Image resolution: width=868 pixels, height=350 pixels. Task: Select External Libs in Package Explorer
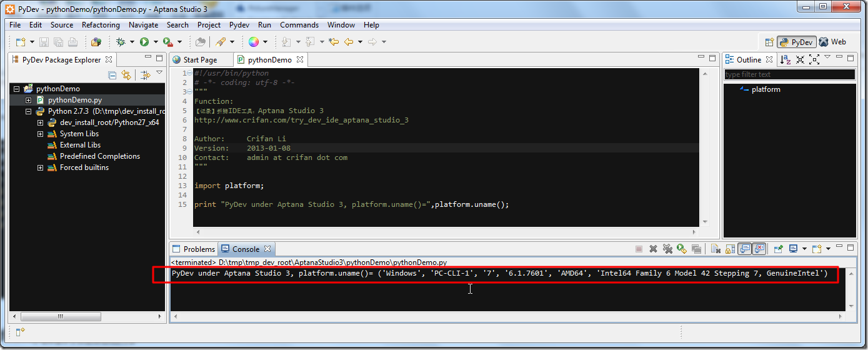point(80,145)
